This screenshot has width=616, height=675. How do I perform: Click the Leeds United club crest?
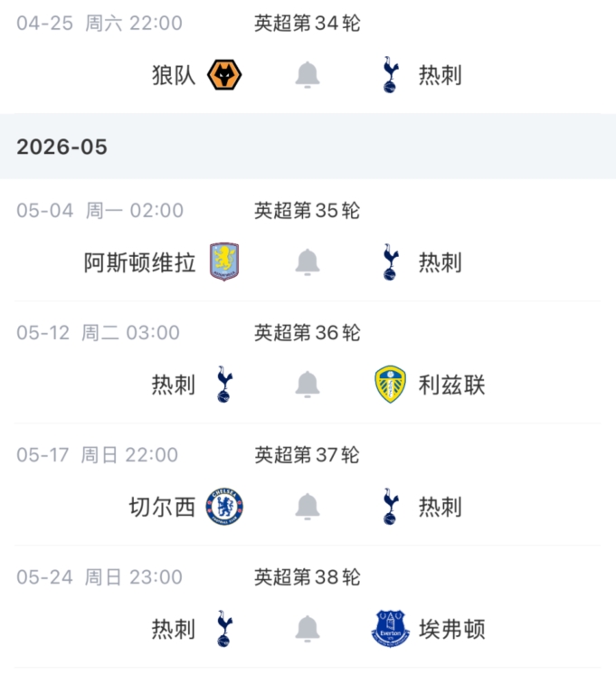(391, 385)
